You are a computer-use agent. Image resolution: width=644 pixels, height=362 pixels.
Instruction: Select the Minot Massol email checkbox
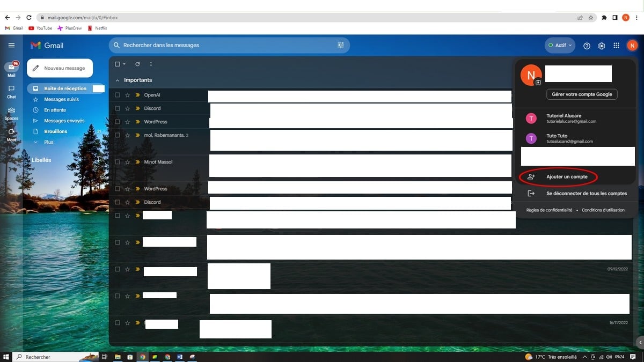pyautogui.click(x=118, y=162)
